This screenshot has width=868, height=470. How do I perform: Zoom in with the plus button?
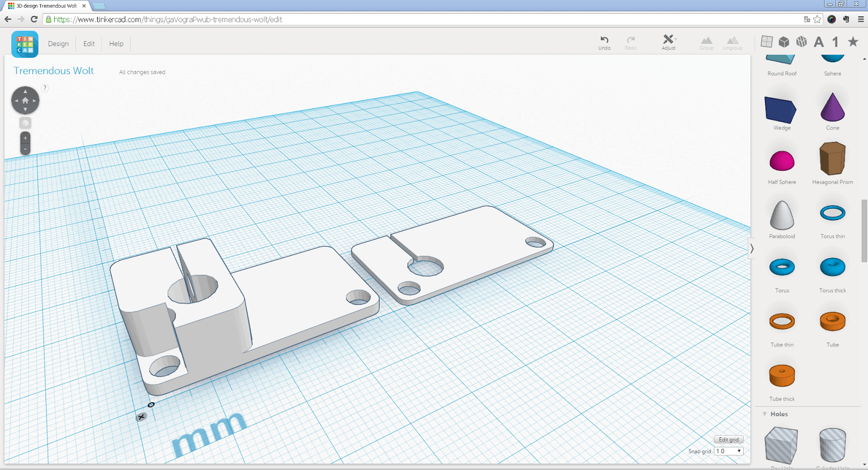tap(25, 138)
